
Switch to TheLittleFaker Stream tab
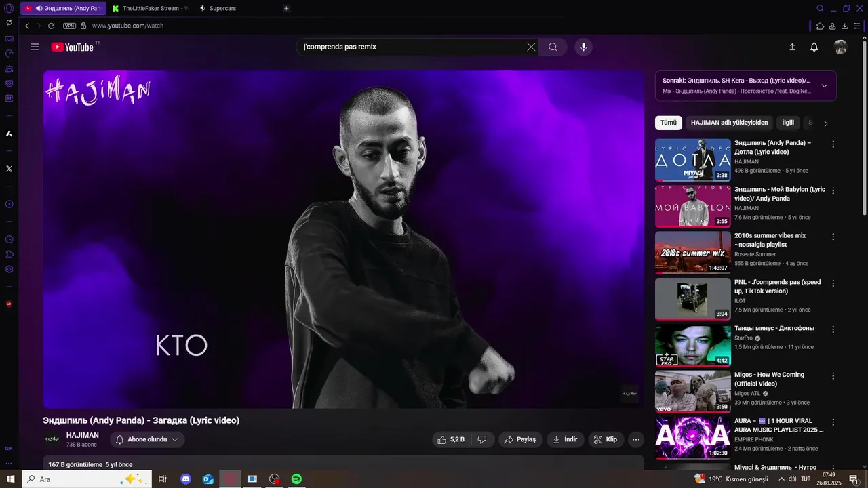click(151, 8)
